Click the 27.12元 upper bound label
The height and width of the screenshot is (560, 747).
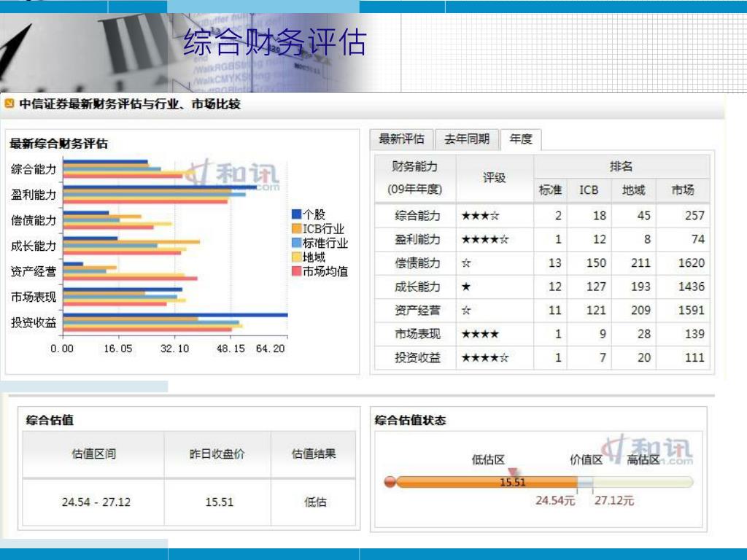(x=614, y=500)
